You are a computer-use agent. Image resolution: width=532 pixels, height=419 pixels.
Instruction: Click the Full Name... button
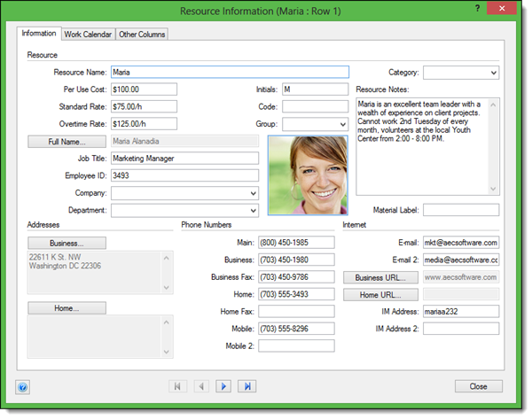(x=66, y=141)
